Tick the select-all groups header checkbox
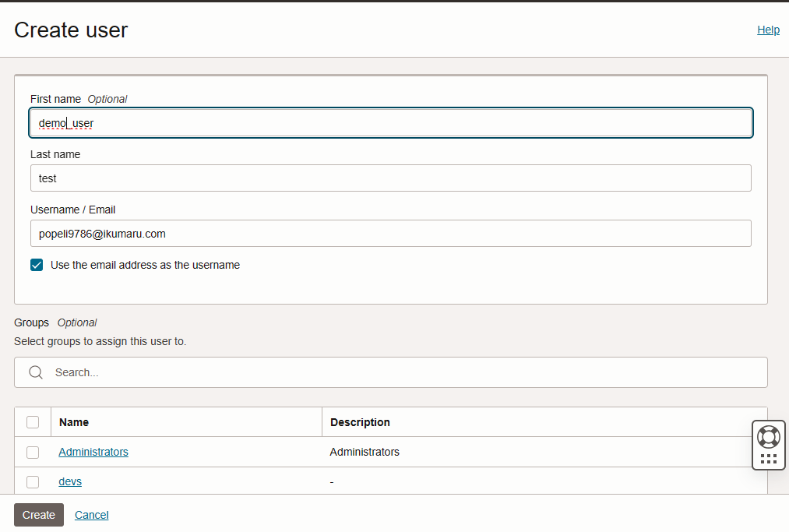Image resolution: width=789 pixels, height=532 pixels. tap(33, 422)
